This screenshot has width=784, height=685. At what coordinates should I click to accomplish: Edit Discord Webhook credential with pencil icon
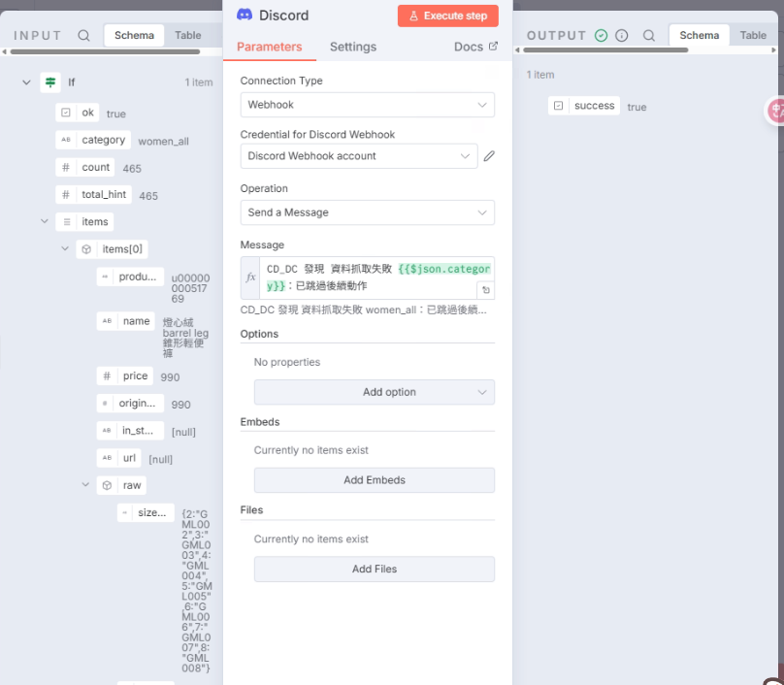[x=489, y=156]
